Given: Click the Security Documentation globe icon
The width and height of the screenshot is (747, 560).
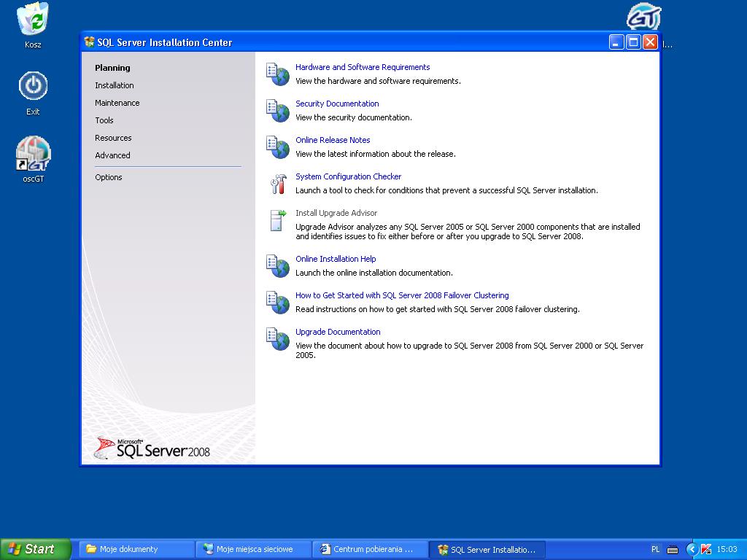Looking at the screenshot, I should pos(278,111).
